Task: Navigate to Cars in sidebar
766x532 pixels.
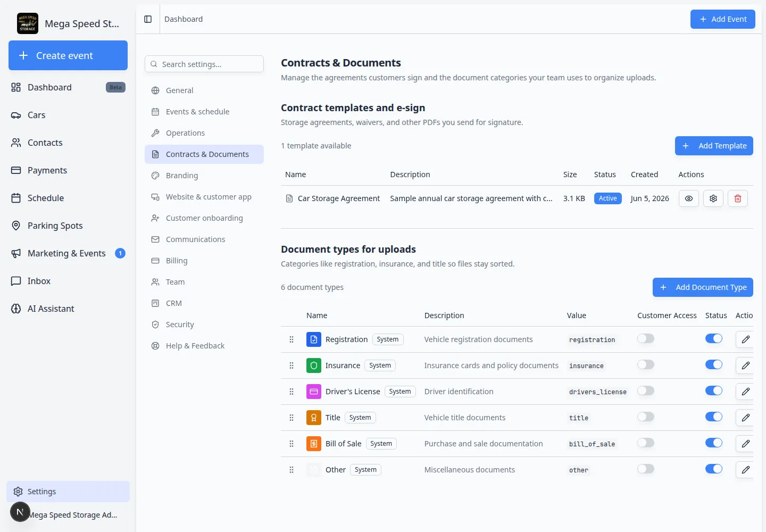Action: [x=68, y=115]
